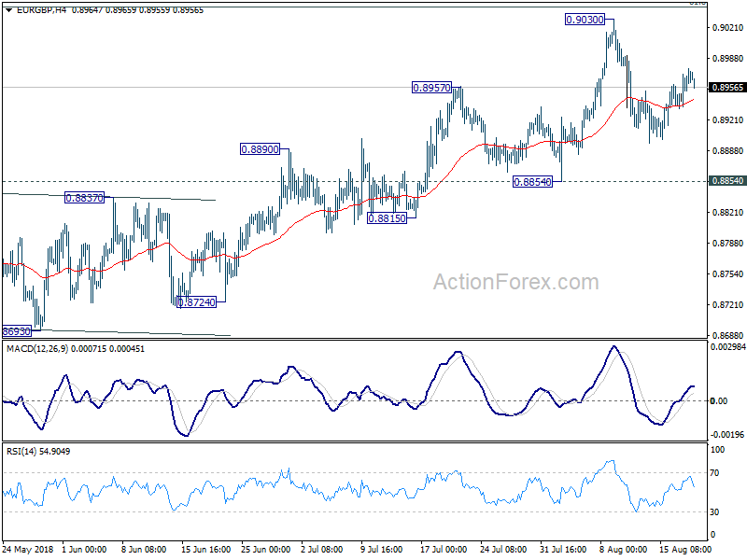Click the 0.88210 price axis value
The width and height of the screenshot is (747, 560).
(728, 213)
